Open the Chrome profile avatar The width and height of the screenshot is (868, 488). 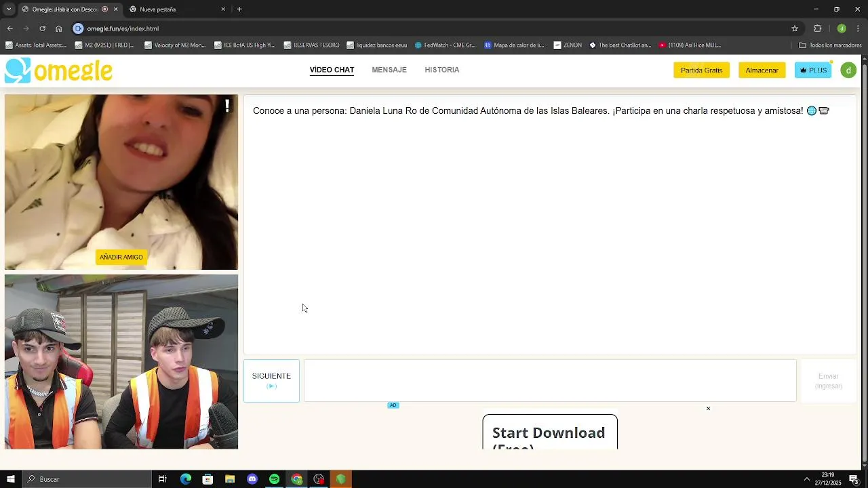[x=842, y=28]
